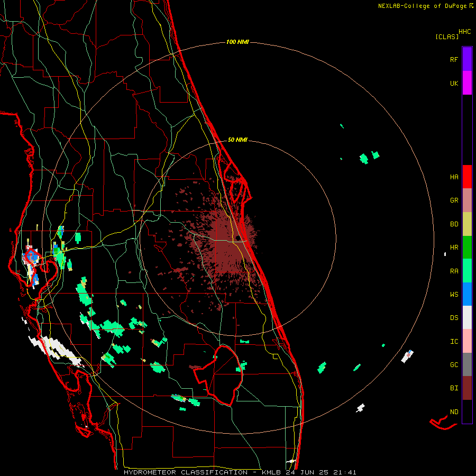
Task: Click the 'HA' legend label
Action: pyautogui.click(x=454, y=177)
